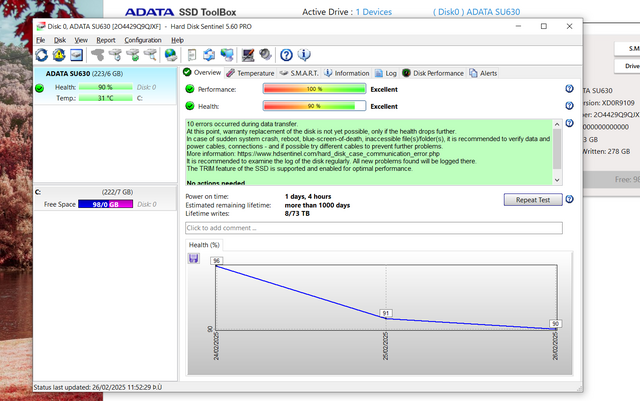The image size is (640, 401).
Task: Click the help icon beside the Performance bar
Action: [569, 89]
